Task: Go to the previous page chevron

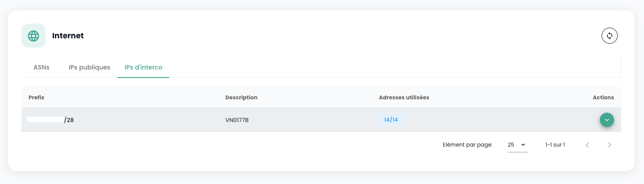Action: [587, 145]
